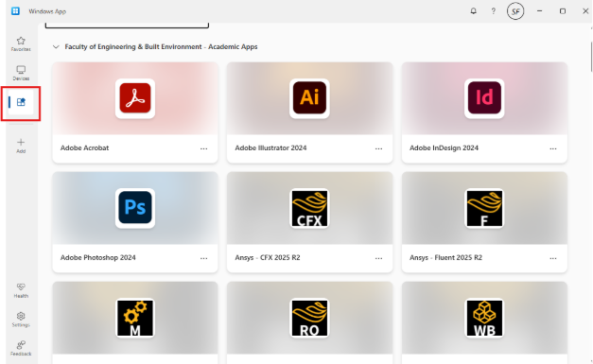The width and height of the screenshot is (593, 364).
Task: Open more options for Adobe InDesign 2024
Action: pos(553,148)
